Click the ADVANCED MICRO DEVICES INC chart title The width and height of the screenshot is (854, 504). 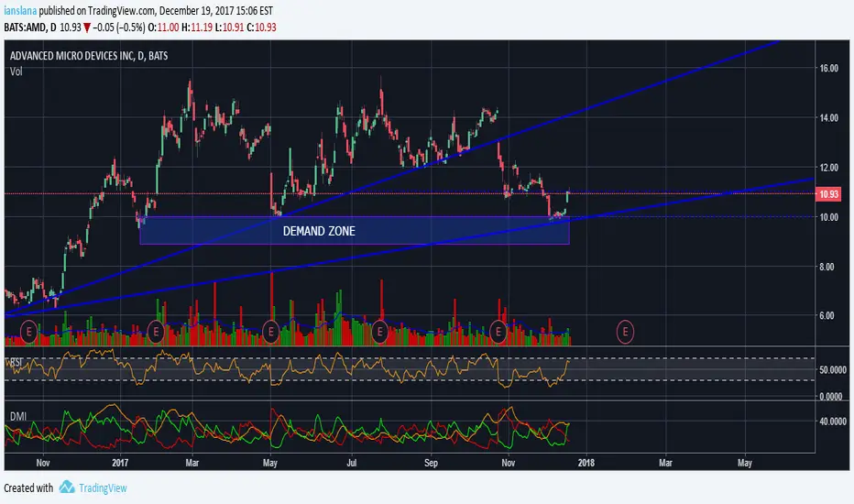tap(89, 56)
